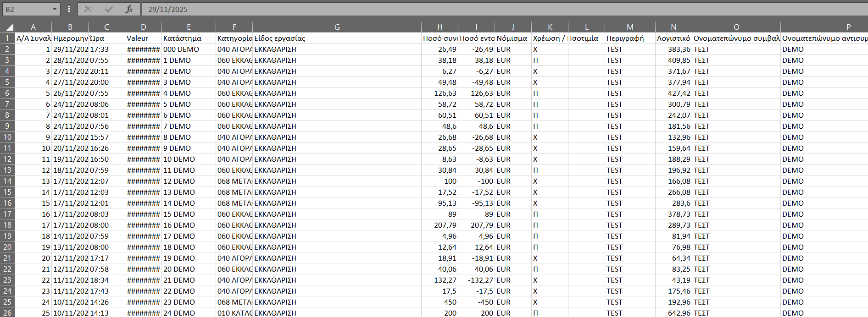This screenshot has height=317, width=868.
Task: Select row 26 header
Action: (7, 313)
